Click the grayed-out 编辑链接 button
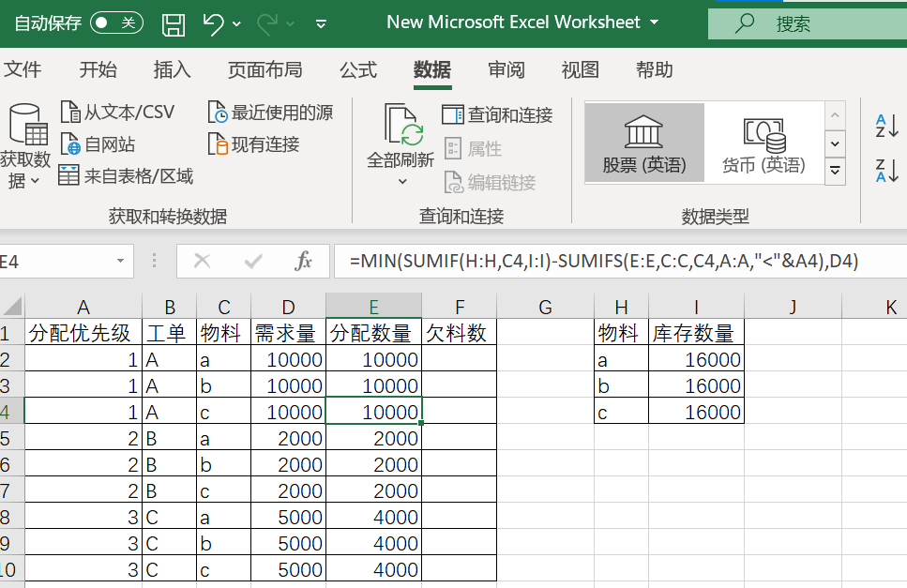This screenshot has width=907, height=588. [490, 183]
